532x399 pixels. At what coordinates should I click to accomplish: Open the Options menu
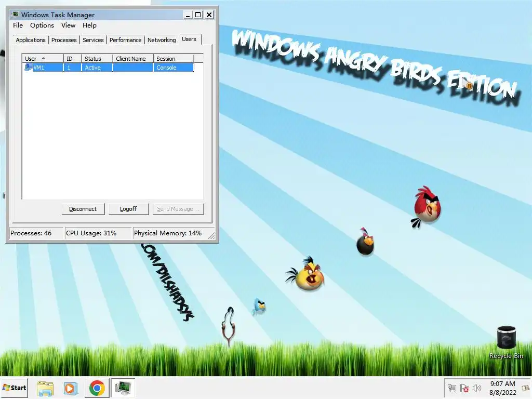tap(42, 25)
